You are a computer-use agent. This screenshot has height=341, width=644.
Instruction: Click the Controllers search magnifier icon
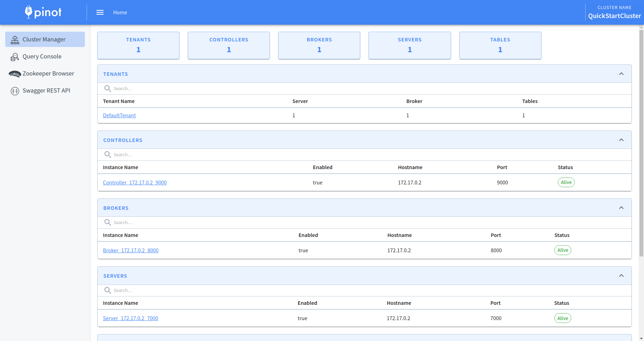coord(108,154)
